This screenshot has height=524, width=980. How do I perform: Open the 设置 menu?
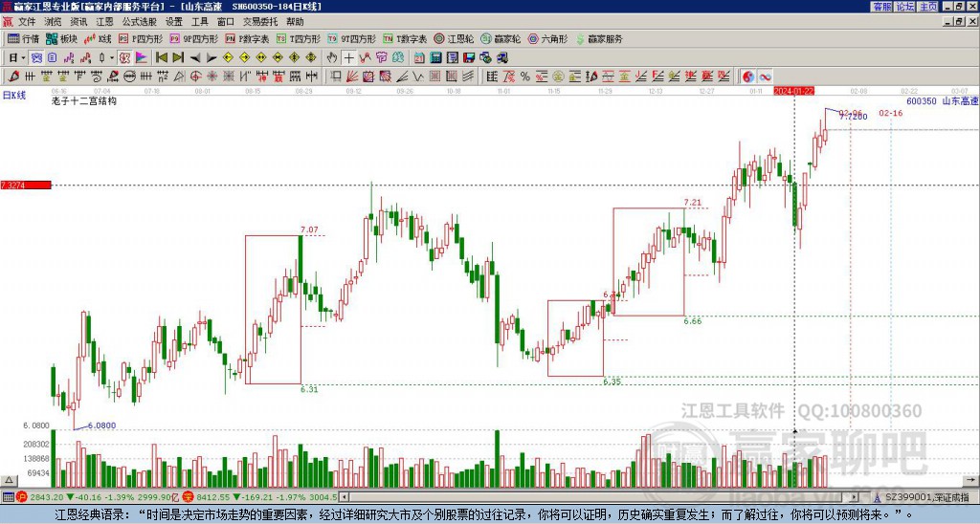174,22
